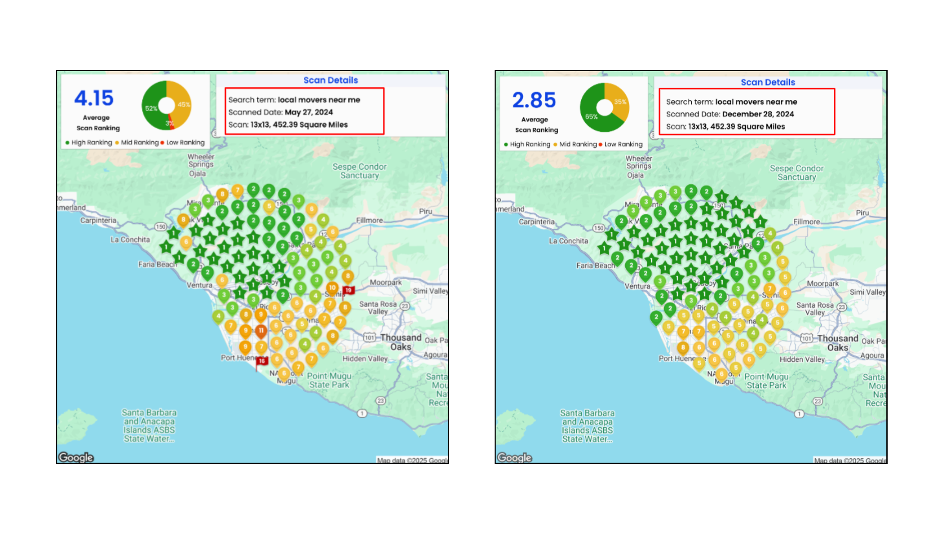Click the 4.15 average scan ranking value
This screenshot has height=560, width=948.
[x=94, y=98]
